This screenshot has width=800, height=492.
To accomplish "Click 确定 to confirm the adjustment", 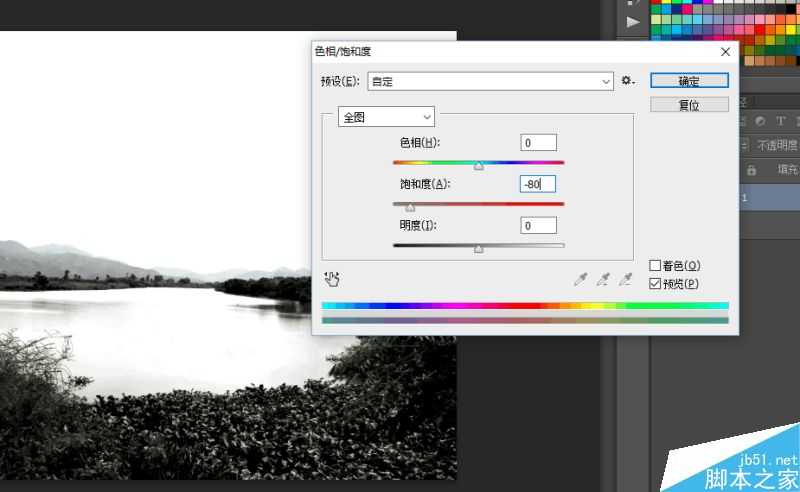I will [689, 81].
